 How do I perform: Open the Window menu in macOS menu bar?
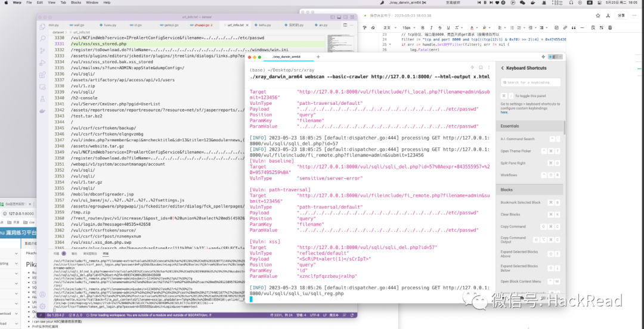pos(92,2)
